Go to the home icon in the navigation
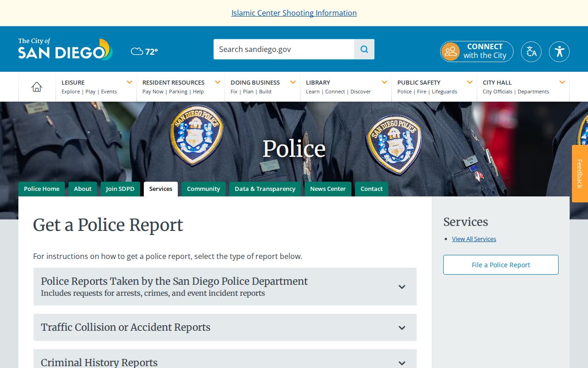This screenshot has height=368, width=588. tap(37, 86)
